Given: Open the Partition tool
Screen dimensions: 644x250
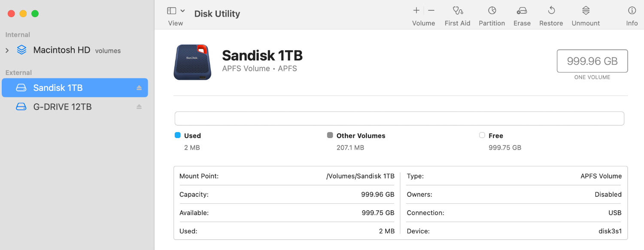Looking at the screenshot, I should click(492, 11).
